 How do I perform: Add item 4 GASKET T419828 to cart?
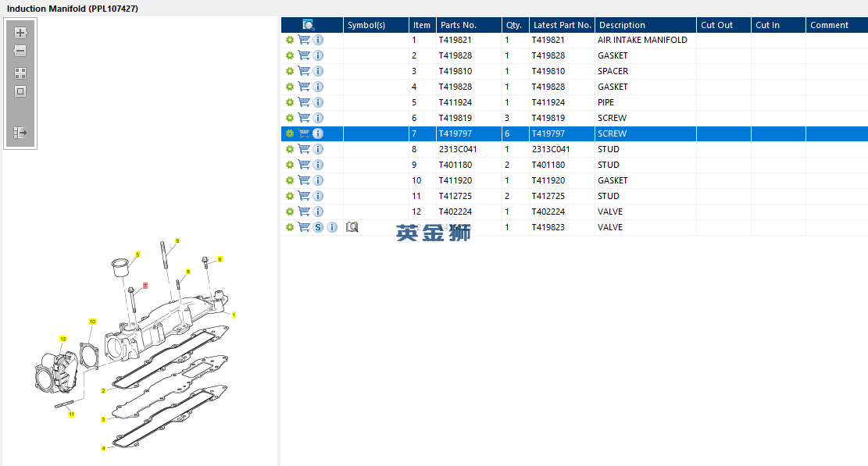tap(304, 87)
